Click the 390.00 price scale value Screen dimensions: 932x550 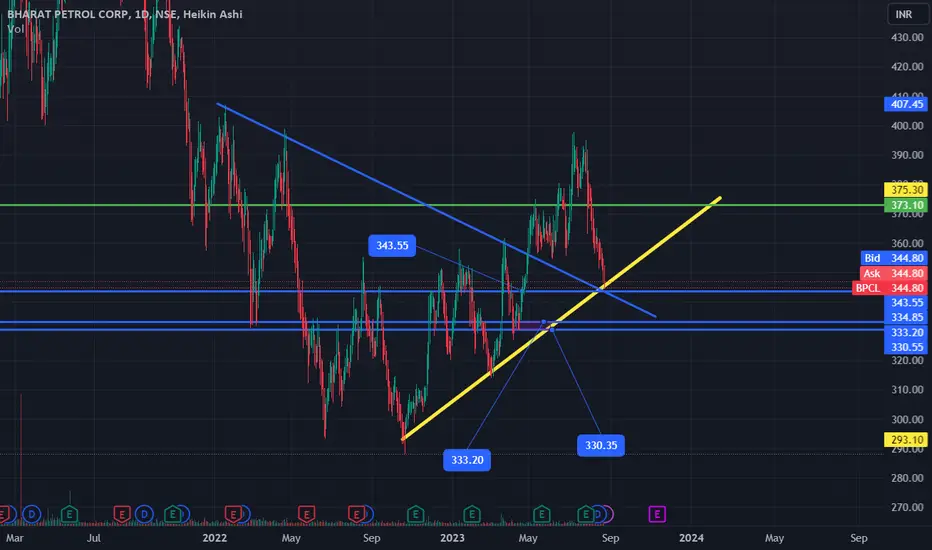pyautogui.click(x=907, y=155)
